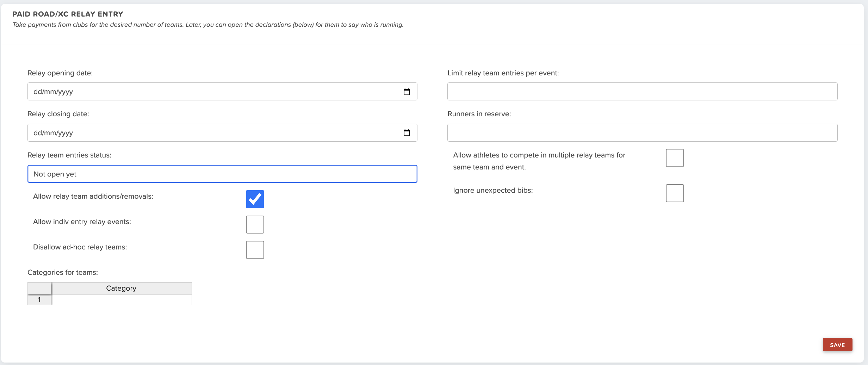
Task: Click the Limit relay team entries per event label
Action: point(503,73)
